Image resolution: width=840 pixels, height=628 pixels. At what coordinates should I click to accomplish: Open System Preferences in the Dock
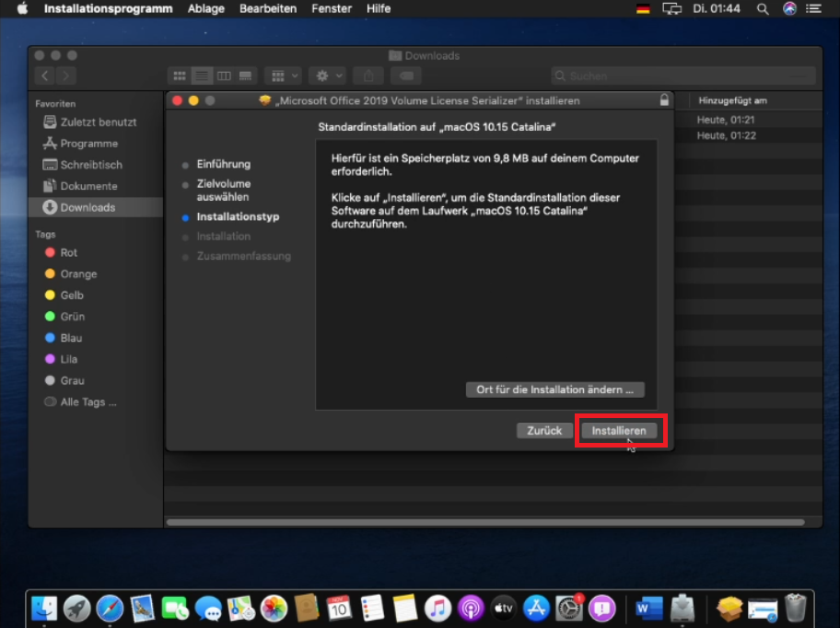coord(569,608)
